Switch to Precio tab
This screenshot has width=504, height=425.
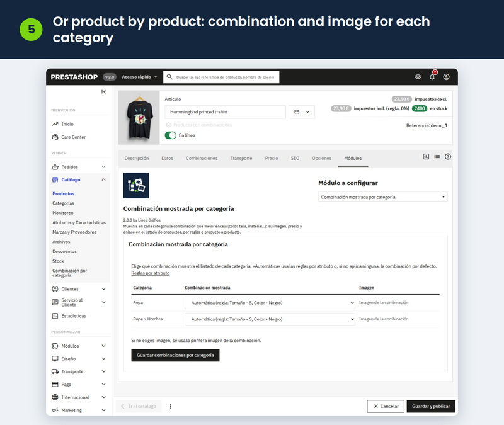(272, 158)
